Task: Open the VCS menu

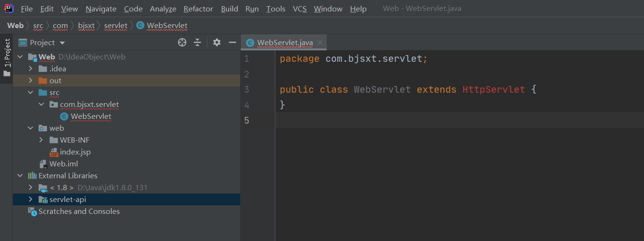Action: pos(300,9)
